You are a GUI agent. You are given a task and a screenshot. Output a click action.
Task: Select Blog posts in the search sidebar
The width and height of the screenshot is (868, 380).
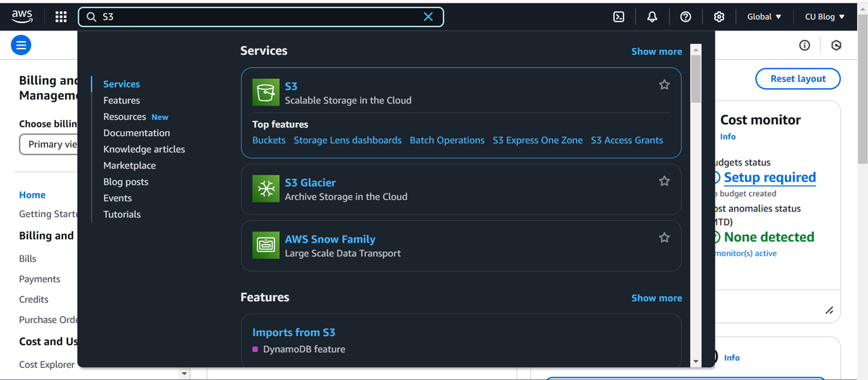click(126, 182)
